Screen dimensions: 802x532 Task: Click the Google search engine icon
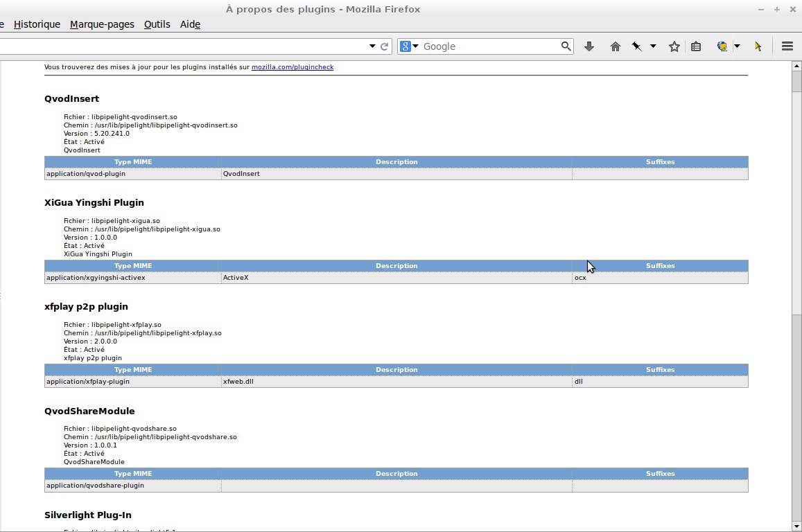[x=406, y=46]
